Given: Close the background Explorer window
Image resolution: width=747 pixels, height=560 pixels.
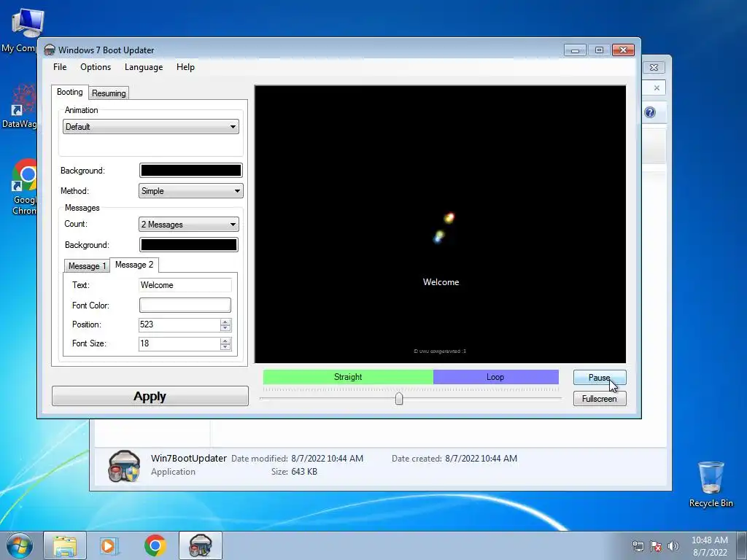Looking at the screenshot, I should click(x=654, y=68).
